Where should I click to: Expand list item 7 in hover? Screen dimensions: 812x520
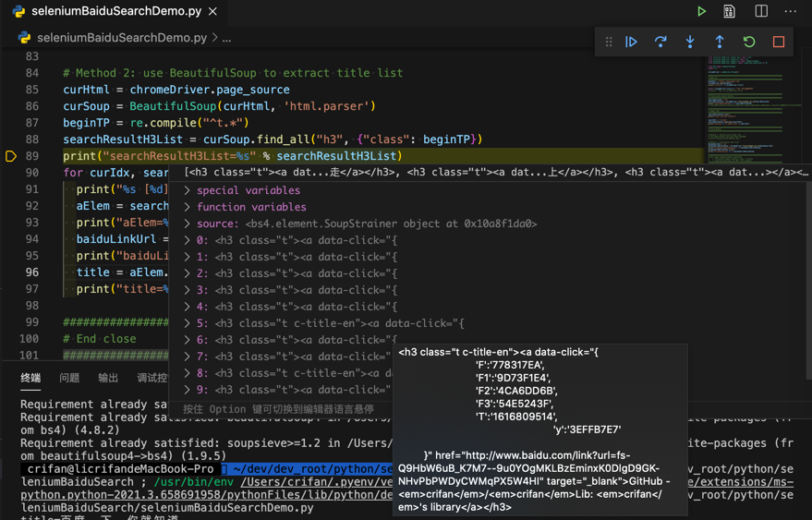[x=187, y=357]
